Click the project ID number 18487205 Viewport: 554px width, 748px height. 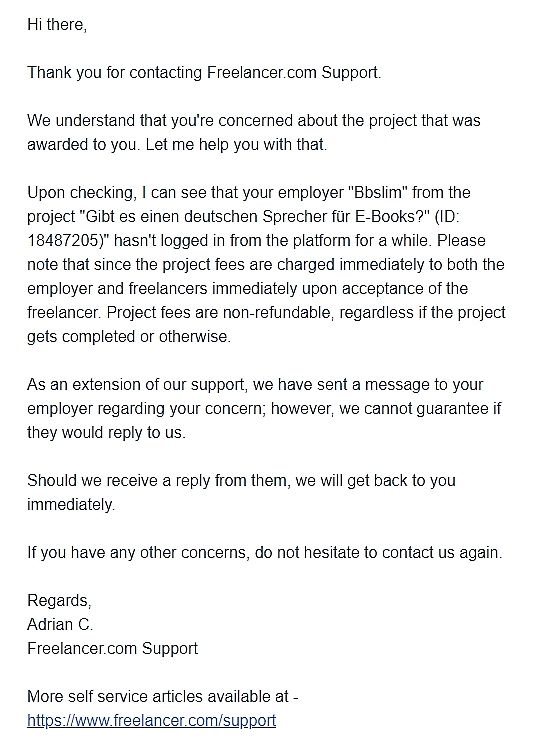tap(65, 240)
